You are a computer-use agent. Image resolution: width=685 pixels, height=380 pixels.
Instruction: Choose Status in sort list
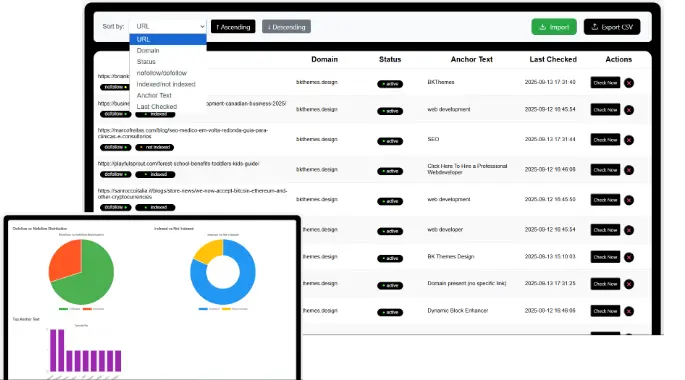point(168,62)
